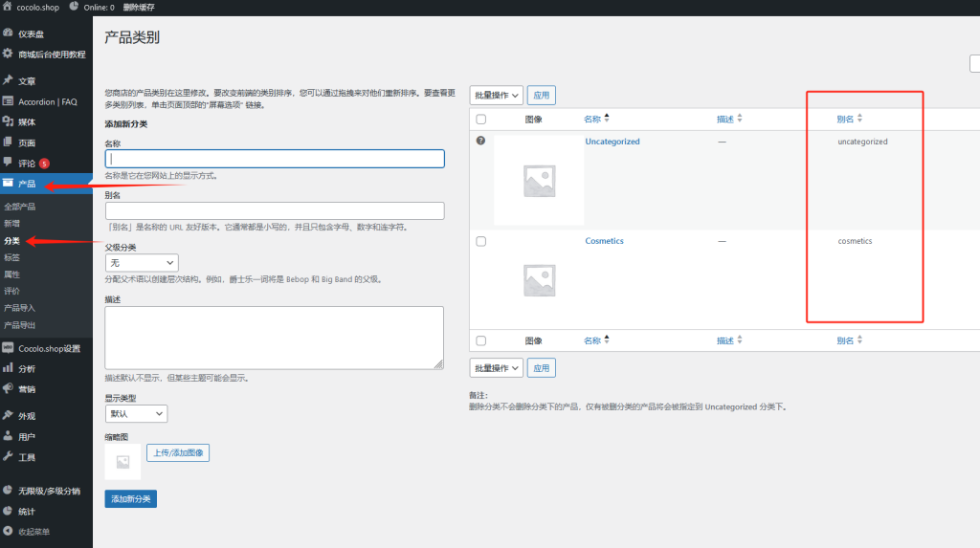Go to 标签 in the products submenu
980x548 pixels.
click(x=12, y=257)
